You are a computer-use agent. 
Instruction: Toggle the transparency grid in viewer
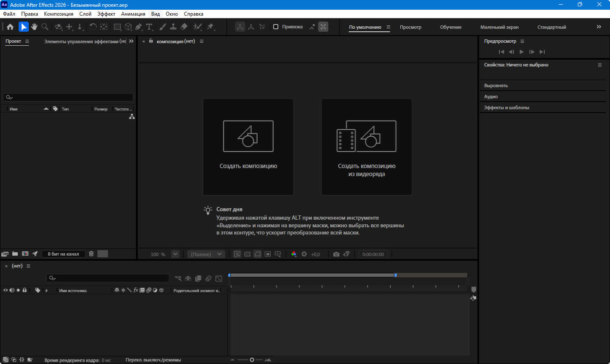pyautogui.click(x=247, y=254)
